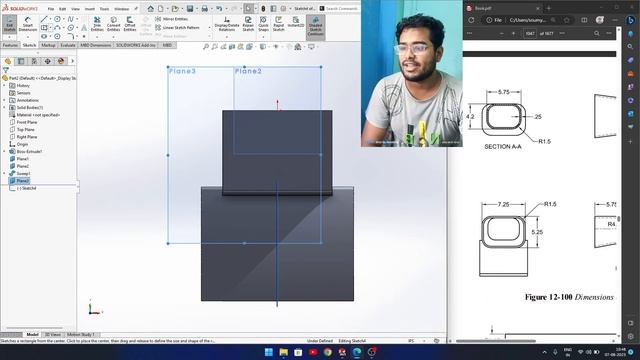Select the Sketch Fillet tool
Screen dimensions: 640x360
[71, 36]
